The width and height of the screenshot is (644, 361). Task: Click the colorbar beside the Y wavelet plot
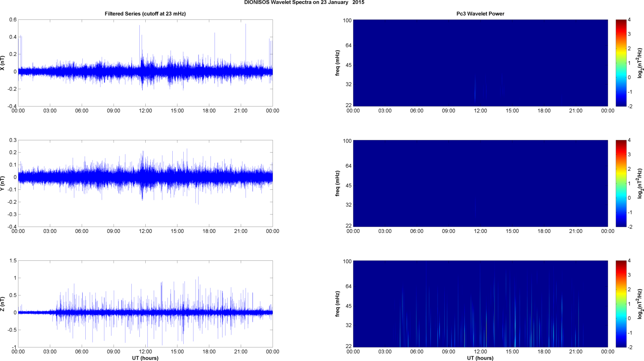621,183
